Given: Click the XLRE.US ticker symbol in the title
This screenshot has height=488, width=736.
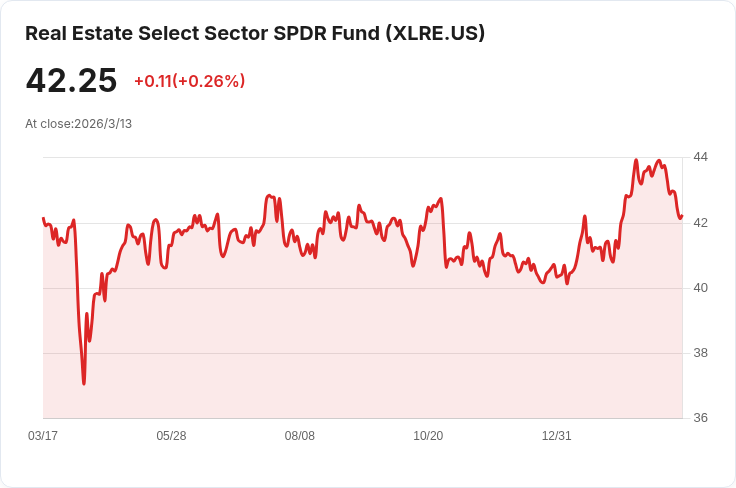Looking at the screenshot, I should coord(435,33).
